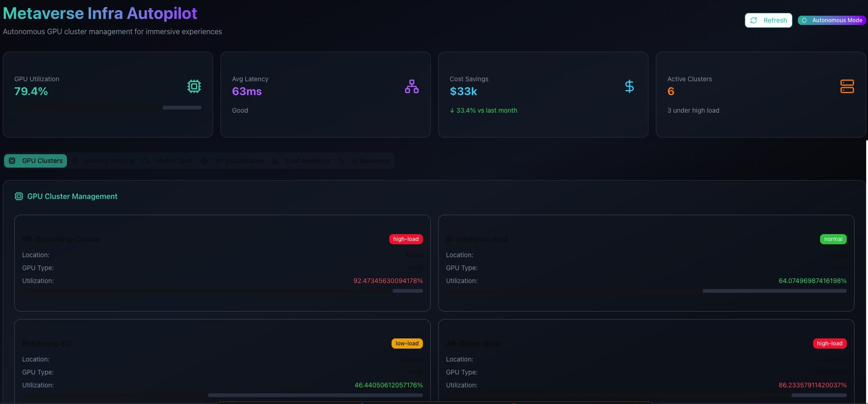This screenshot has height=404, width=868.
Task: Click the 64.07496987416198% utilization value
Action: tap(813, 281)
